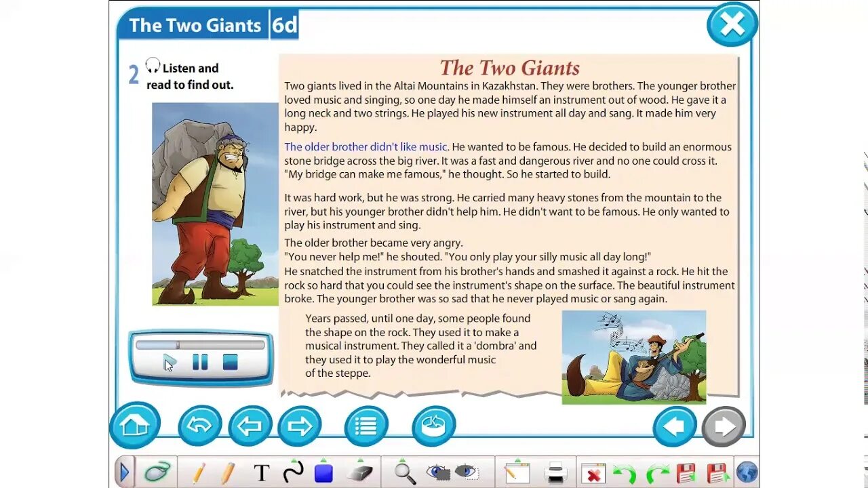Click the link 'The older brother didn't like music'
Viewport: 868px width, 488px height.
coord(365,146)
